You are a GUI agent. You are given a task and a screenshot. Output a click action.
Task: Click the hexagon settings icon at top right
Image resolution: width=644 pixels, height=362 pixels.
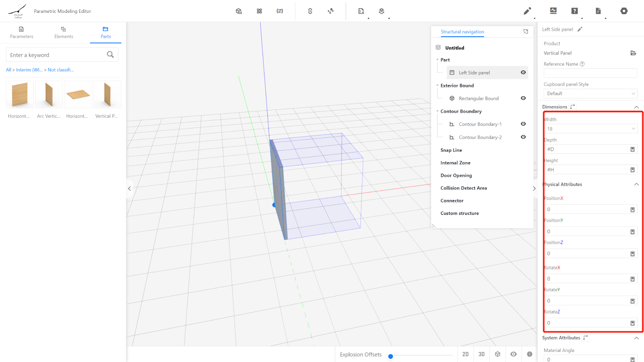(x=624, y=11)
